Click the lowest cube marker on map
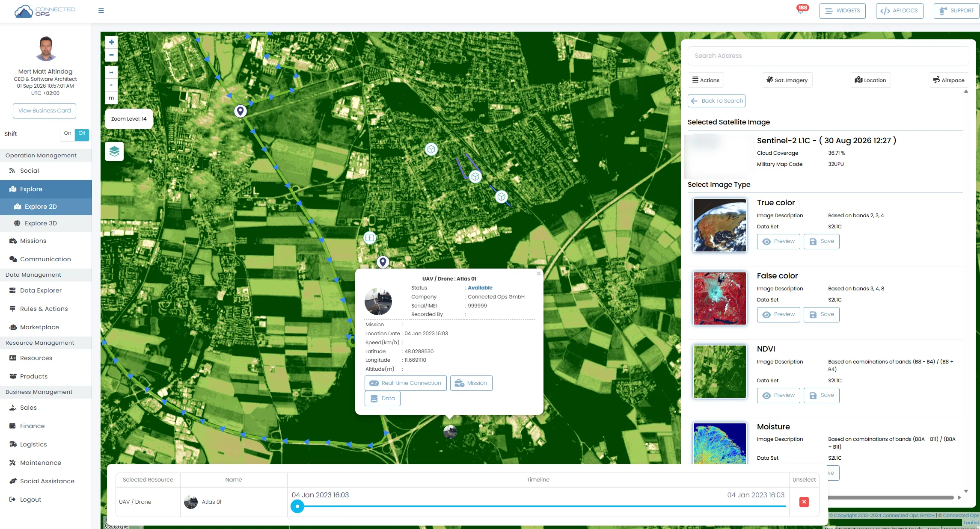This screenshot has height=529, width=980. (x=502, y=197)
